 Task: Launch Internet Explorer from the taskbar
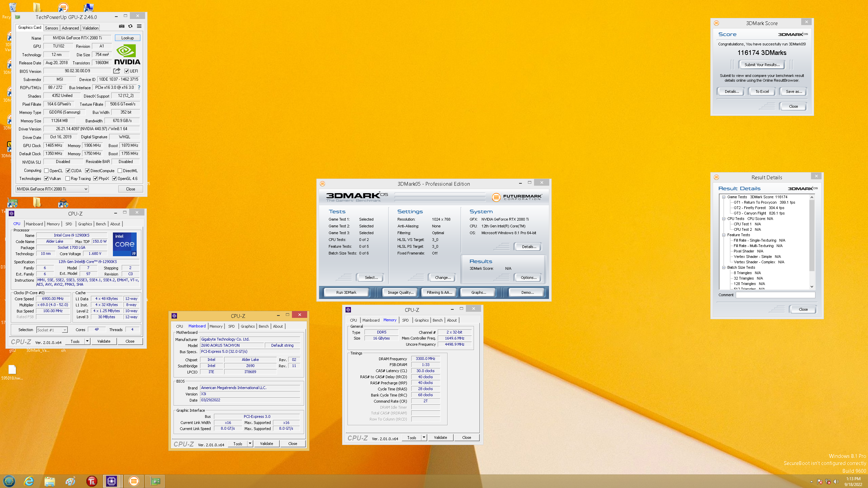(29, 481)
